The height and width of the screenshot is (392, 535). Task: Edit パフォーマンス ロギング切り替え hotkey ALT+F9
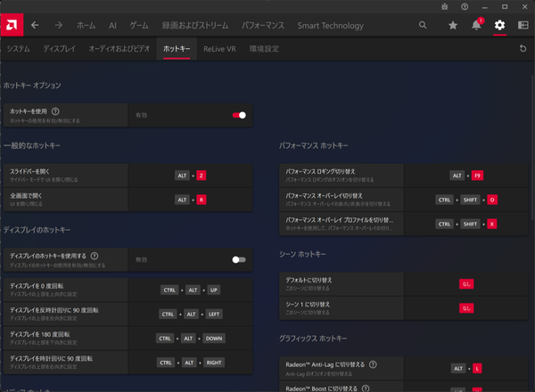tap(466, 176)
